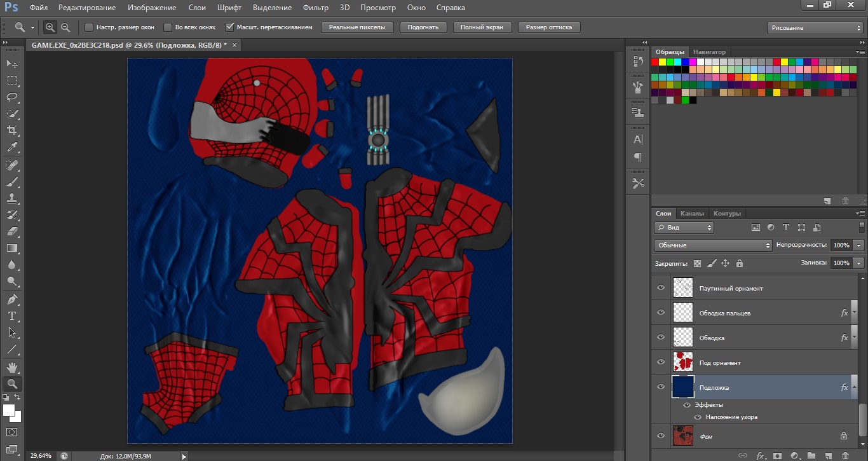Click the 'Подогнать' button
The height and width of the screenshot is (461, 868).
pos(423,27)
